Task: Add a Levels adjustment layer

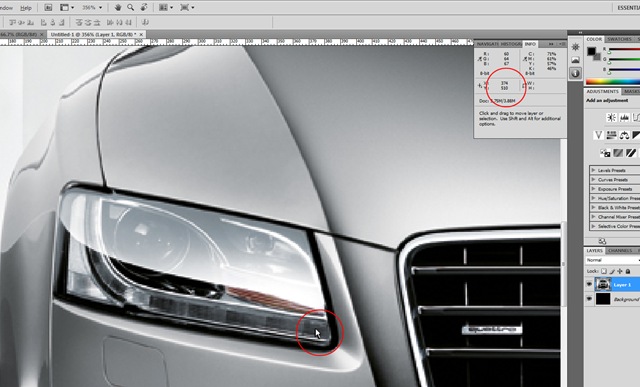Action: (x=624, y=118)
